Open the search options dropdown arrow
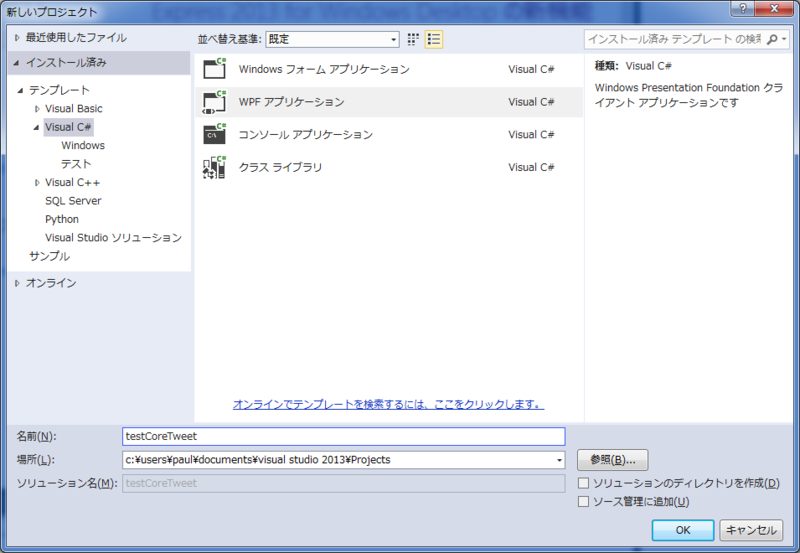This screenshot has height=553, width=800. pyautogui.click(x=784, y=39)
